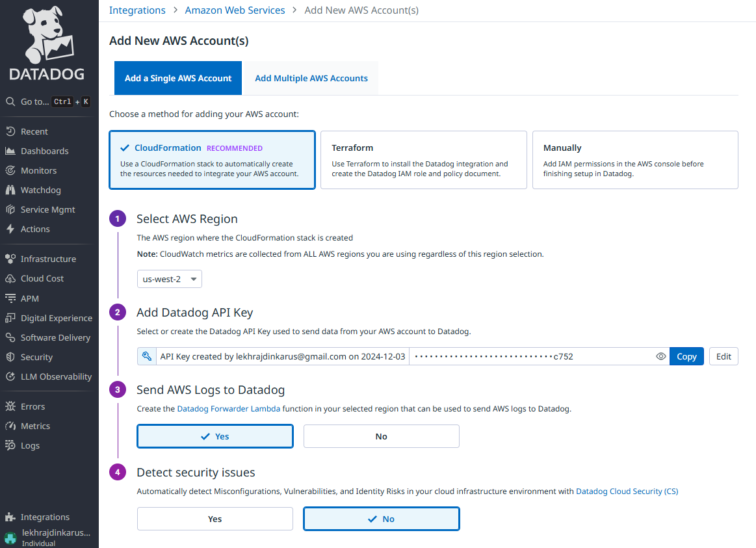Image resolution: width=756 pixels, height=548 pixels.
Task: Open the Datadog Cloud Security (CS) link
Action: click(627, 491)
